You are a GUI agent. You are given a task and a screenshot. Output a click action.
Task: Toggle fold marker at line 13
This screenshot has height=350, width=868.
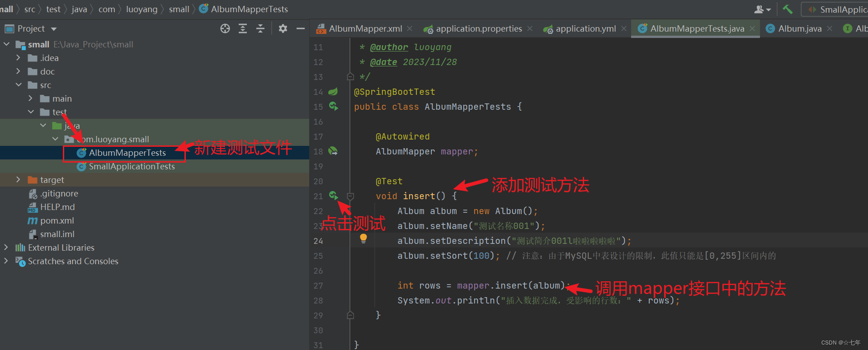[x=350, y=77]
